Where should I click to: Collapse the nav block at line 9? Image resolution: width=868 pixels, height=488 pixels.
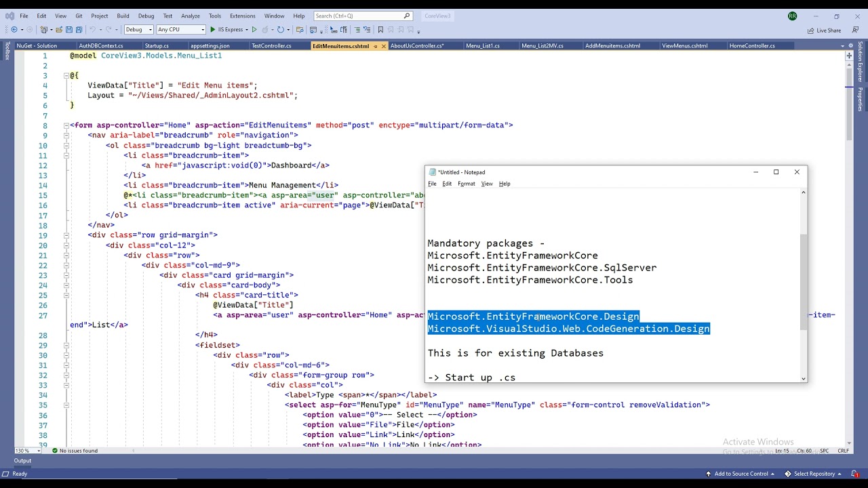[x=66, y=136]
